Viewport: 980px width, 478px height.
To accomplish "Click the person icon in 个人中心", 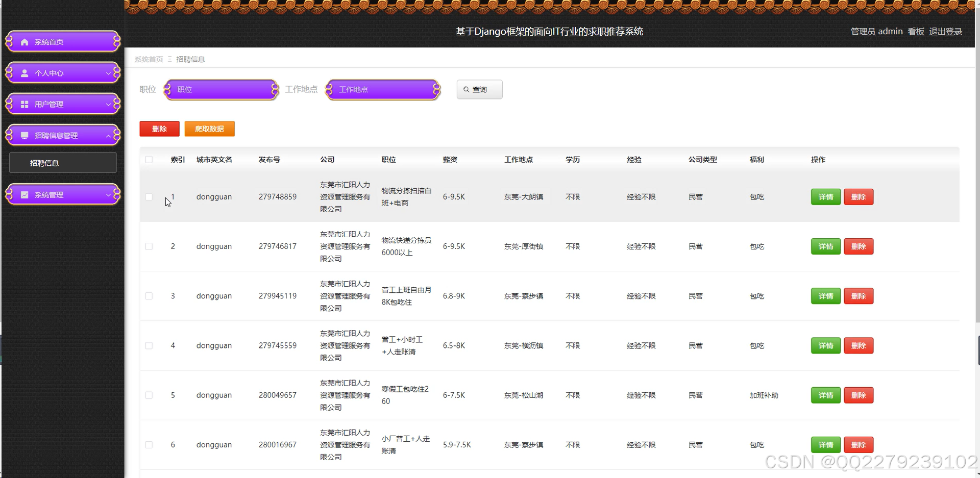I will (24, 73).
